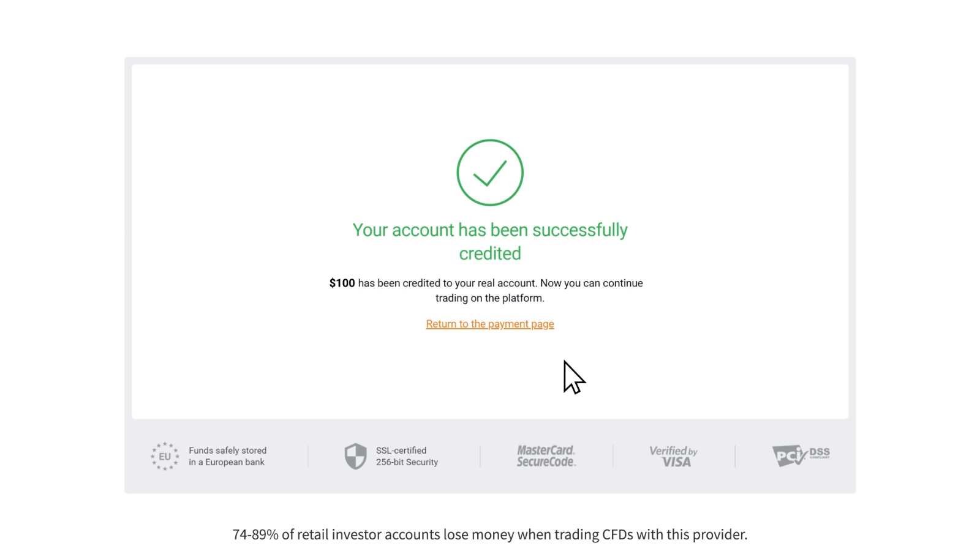This screenshot has width=980, height=551.
Task: Click the EU stars circle icon
Action: pyautogui.click(x=165, y=456)
